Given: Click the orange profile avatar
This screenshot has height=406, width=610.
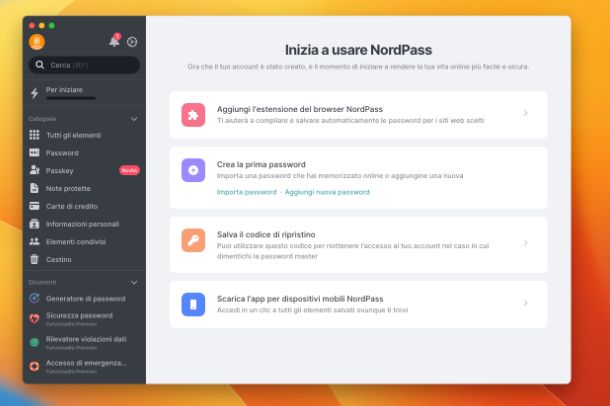Looking at the screenshot, I should coord(37,42).
